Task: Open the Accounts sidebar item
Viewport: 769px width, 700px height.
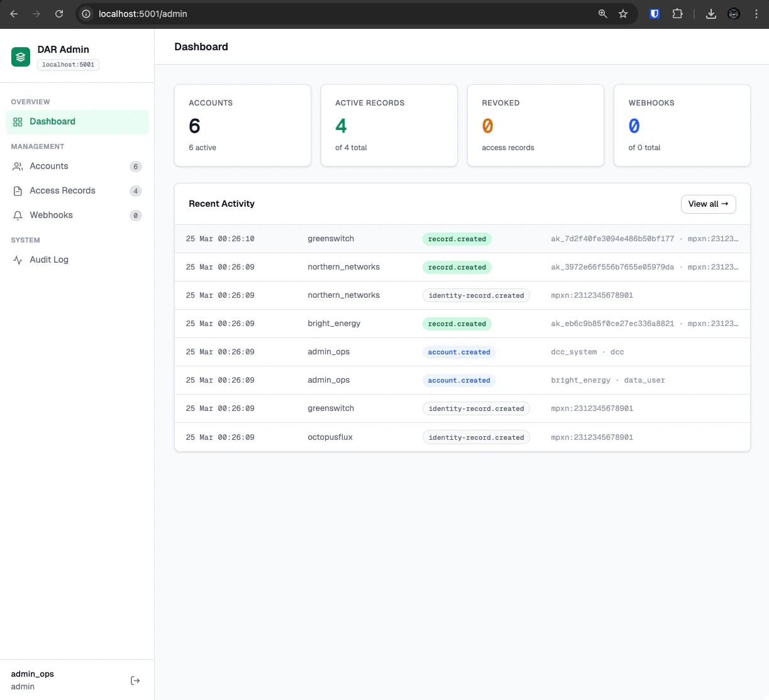Action: point(77,167)
